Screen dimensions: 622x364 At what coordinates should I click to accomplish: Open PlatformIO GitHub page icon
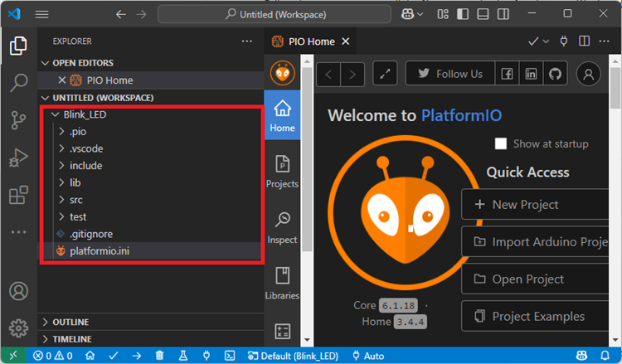tap(555, 74)
